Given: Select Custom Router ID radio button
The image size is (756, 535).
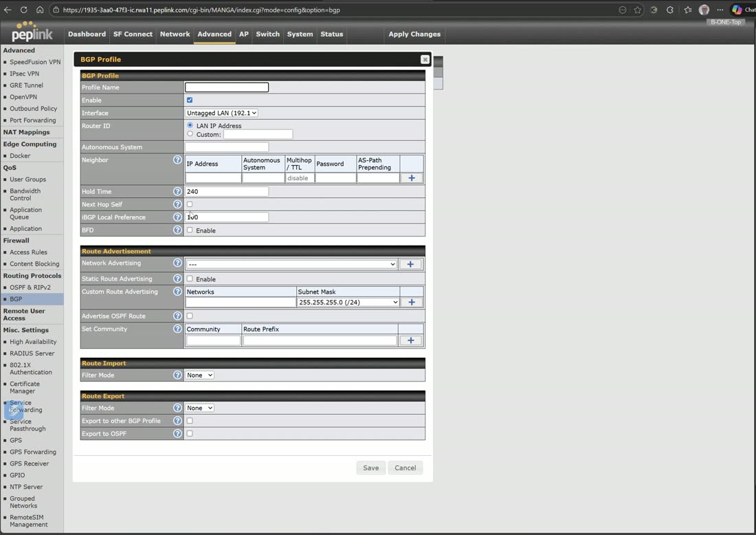Looking at the screenshot, I should click(x=190, y=134).
